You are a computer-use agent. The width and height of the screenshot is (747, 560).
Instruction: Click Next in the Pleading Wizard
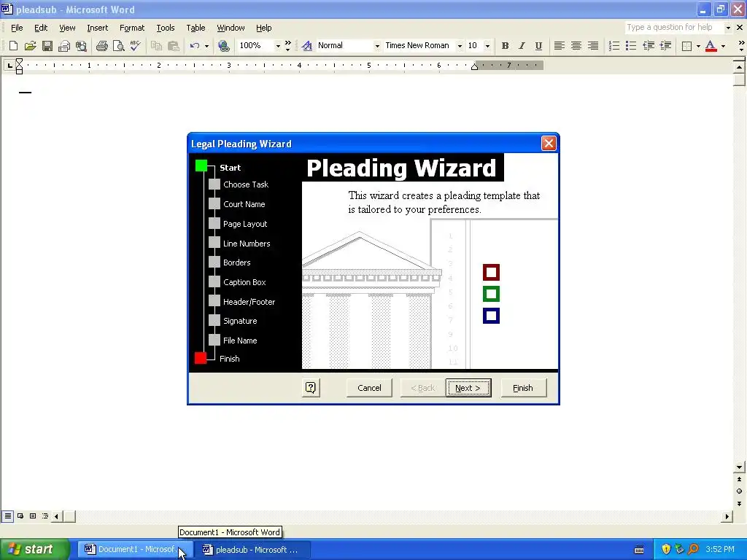468,388
